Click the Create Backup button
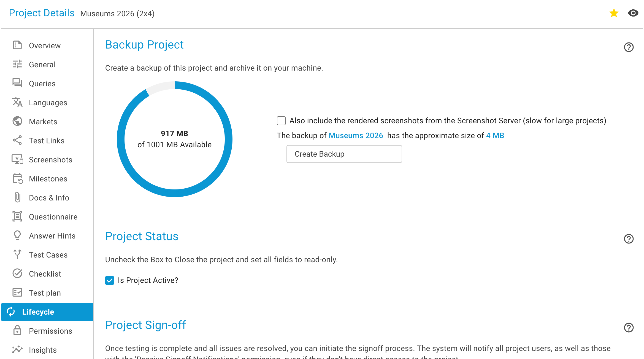Viewport: 644px width, 359px height. click(x=344, y=154)
